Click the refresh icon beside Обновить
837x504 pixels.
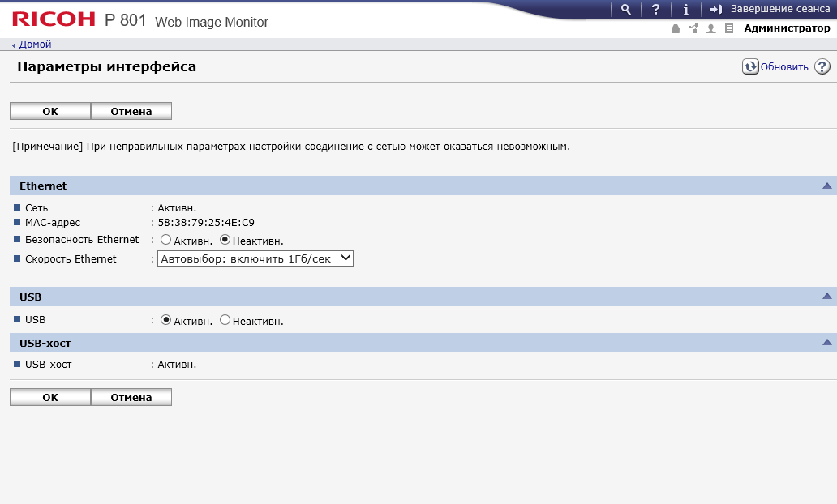(x=750, y=67)
